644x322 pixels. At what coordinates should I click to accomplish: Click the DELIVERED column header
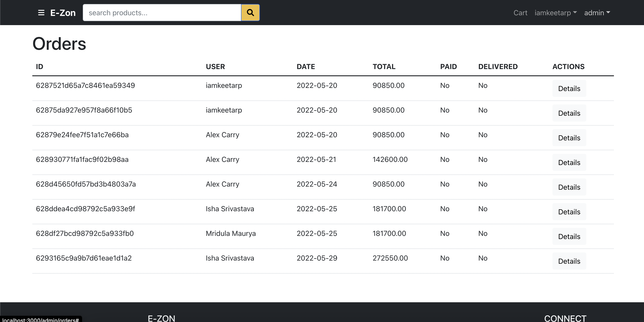coord(498,67)
